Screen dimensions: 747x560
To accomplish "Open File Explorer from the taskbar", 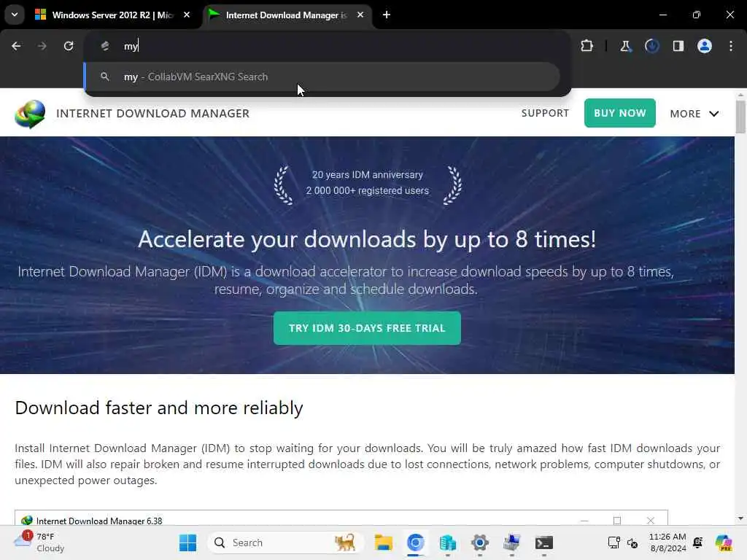I will pos(384,542).
